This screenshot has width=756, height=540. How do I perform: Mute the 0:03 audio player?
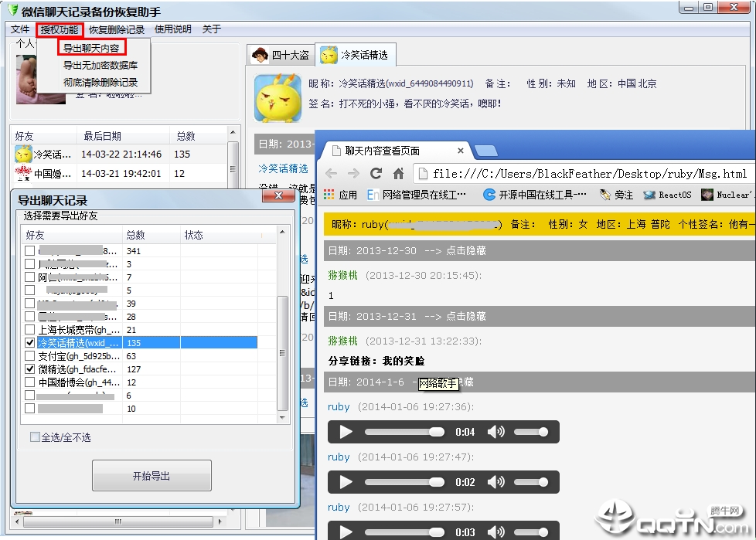coord(495,532)
